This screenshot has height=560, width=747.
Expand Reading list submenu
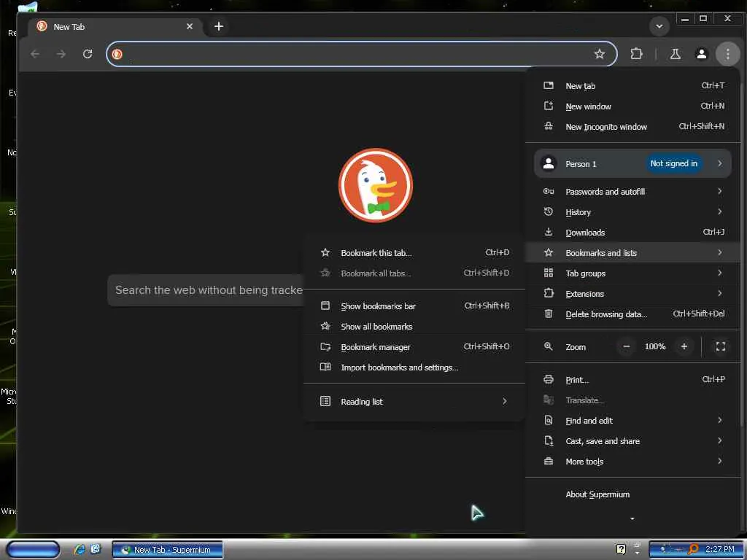pyautogui.click(x=414, y=402)
